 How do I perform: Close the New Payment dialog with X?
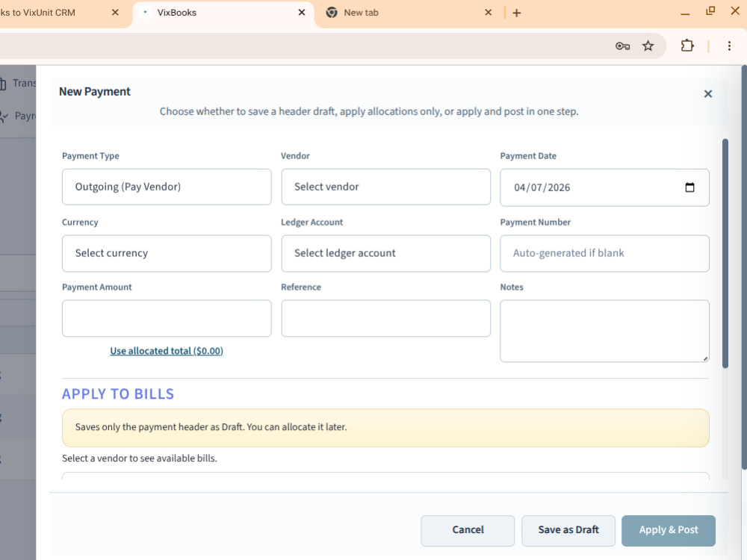pyautogui.click(x=708, y=94)
